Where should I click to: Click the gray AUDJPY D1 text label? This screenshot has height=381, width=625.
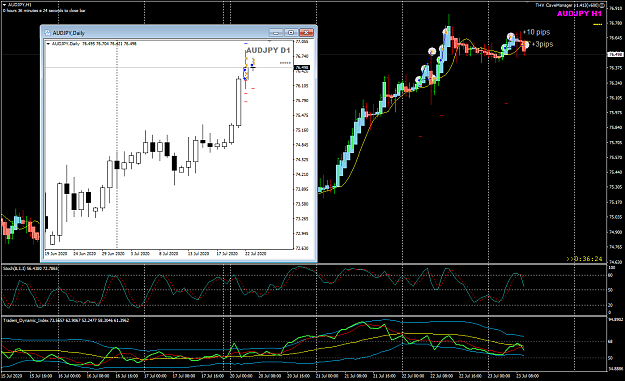tap(268, 51)
